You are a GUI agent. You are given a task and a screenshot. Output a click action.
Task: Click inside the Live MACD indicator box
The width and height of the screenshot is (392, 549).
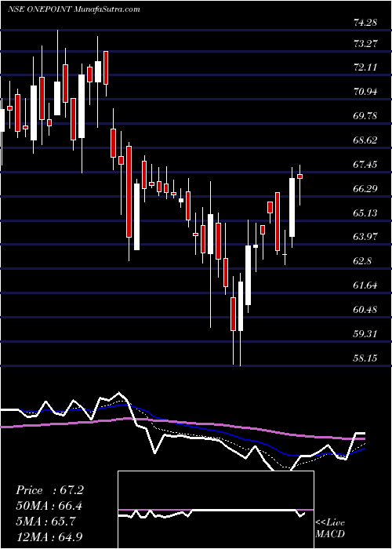click(x=216, y=510)
